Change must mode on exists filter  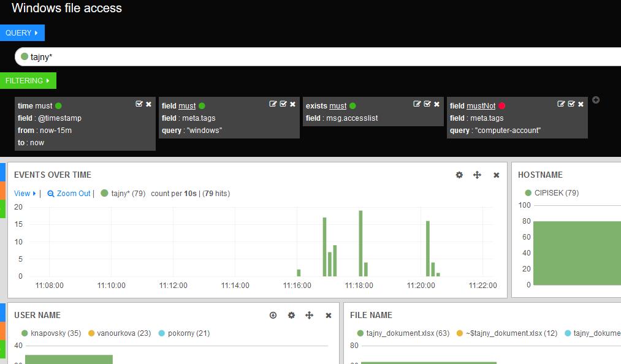tap(338, 106)
